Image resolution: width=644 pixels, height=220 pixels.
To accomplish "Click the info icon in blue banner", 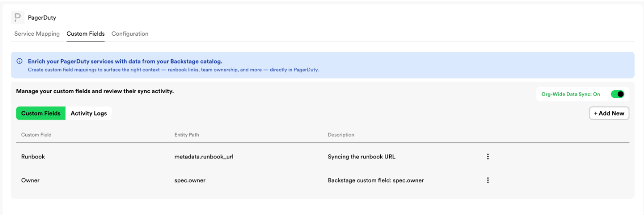I will point(19,61).
